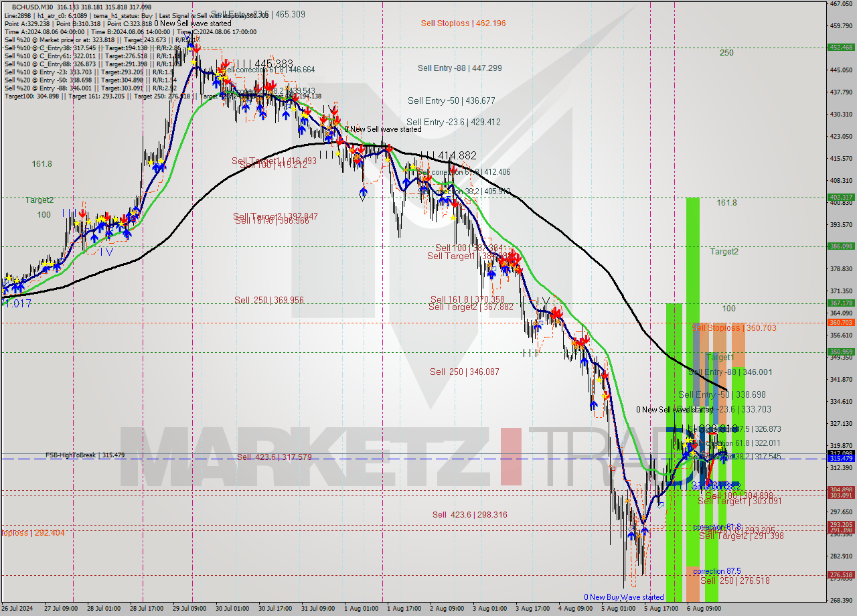Click the red '276.518' price axis tag
The image size is (857, 616).
pos(841,575)
